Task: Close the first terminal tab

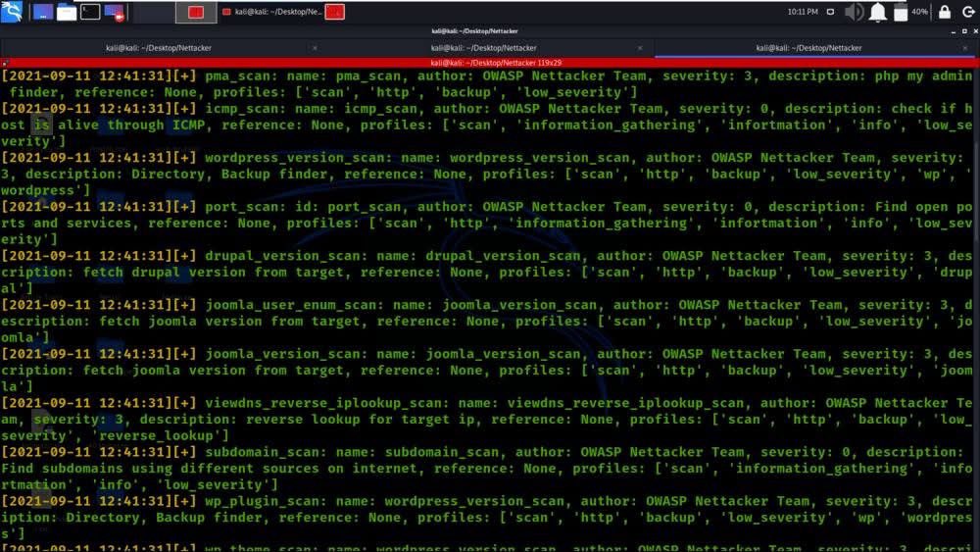Action: point(315,48)
